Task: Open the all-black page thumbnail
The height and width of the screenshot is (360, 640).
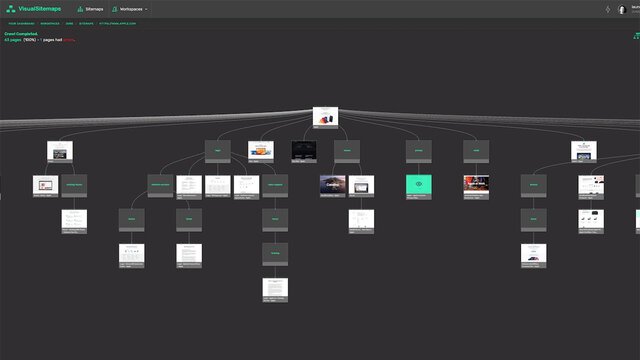Action: point(304,152)
